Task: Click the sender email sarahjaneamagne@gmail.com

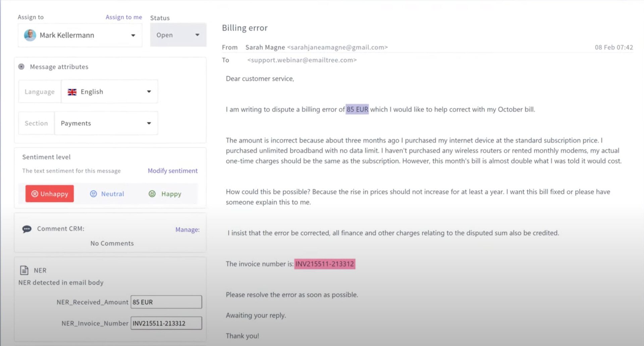Action: tap(337, 47)
